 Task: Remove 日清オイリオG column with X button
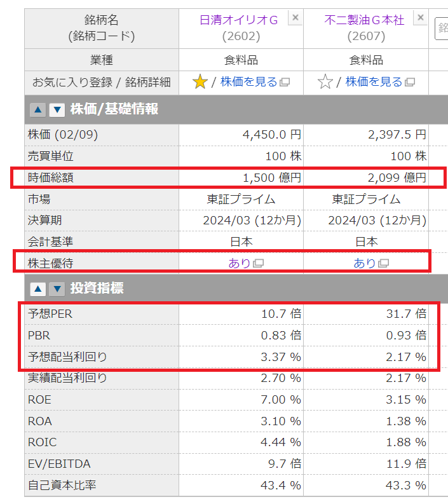click(x=295, y=17)
